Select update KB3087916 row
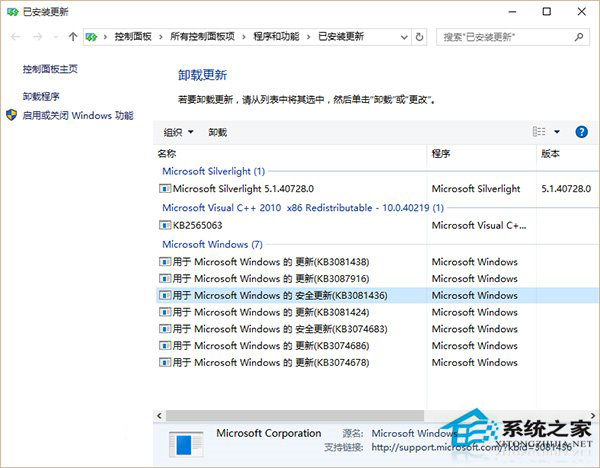The image size is (600, 468). point(378,279)
